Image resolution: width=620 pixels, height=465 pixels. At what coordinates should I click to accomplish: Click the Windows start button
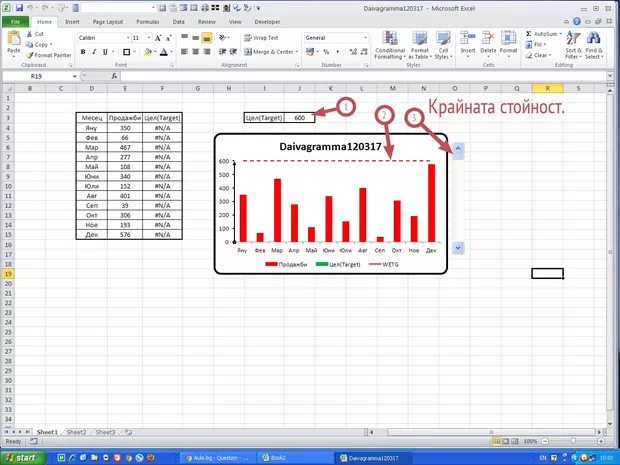(23, 458)
